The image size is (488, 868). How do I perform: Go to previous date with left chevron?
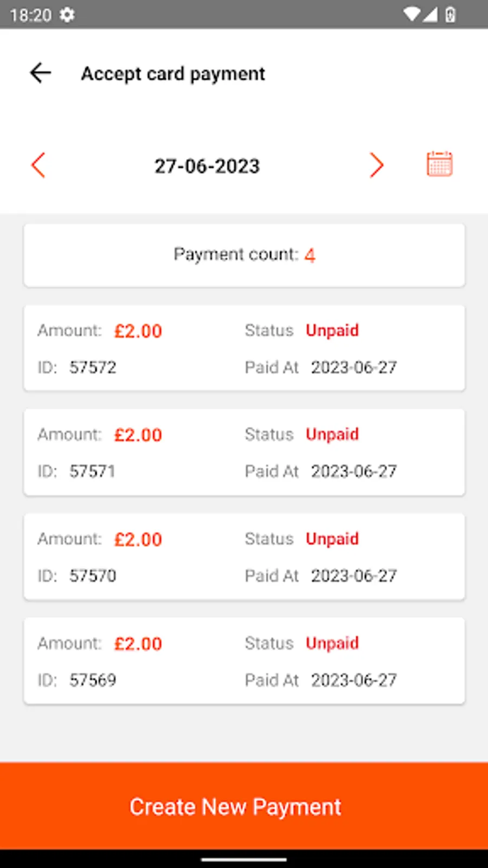point(38,165)
